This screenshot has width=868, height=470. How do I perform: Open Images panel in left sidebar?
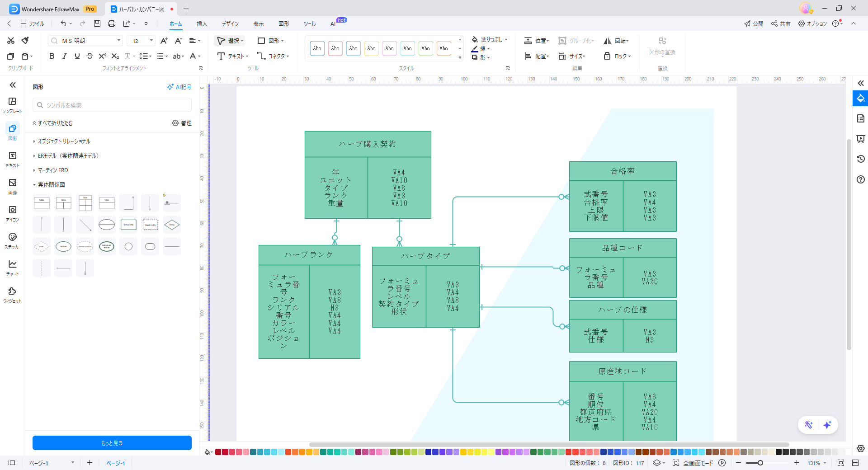(x=12, y=186)
